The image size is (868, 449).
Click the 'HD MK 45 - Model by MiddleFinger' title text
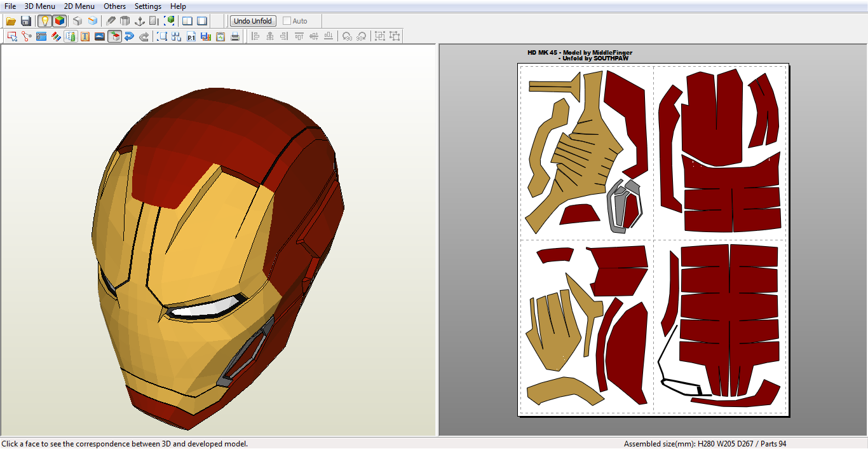[x=580, y=53]
